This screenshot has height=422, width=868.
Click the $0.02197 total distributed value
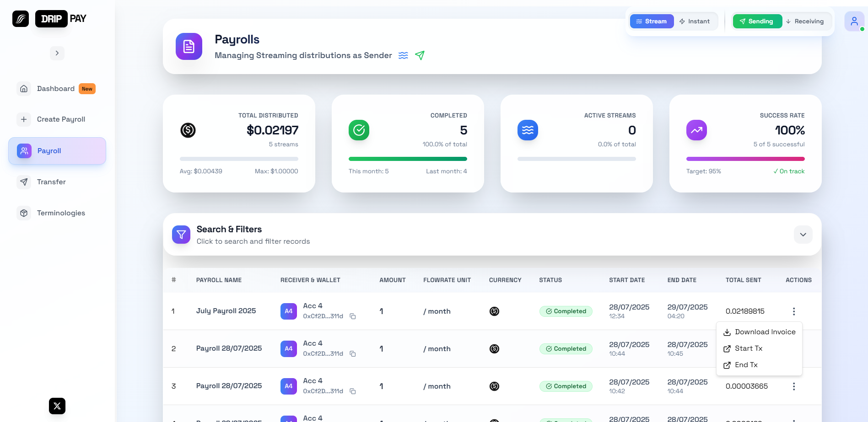pos(272,130)
